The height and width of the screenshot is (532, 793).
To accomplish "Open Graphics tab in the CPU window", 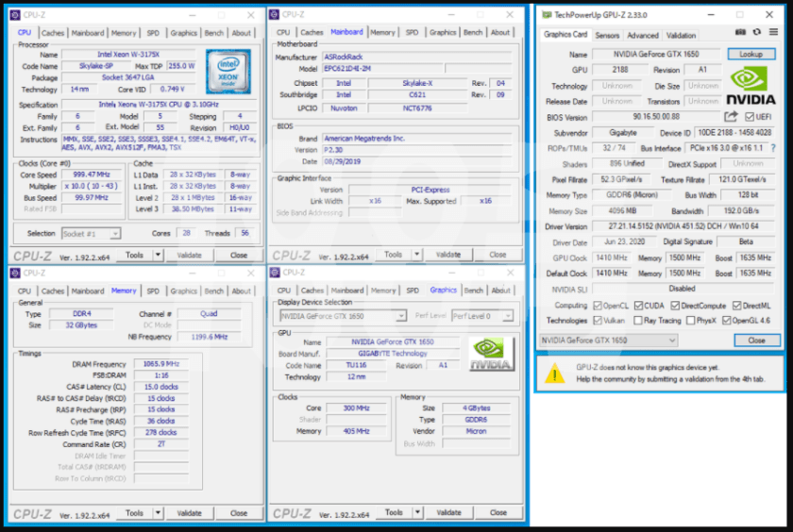I will (x=183, y=33).
